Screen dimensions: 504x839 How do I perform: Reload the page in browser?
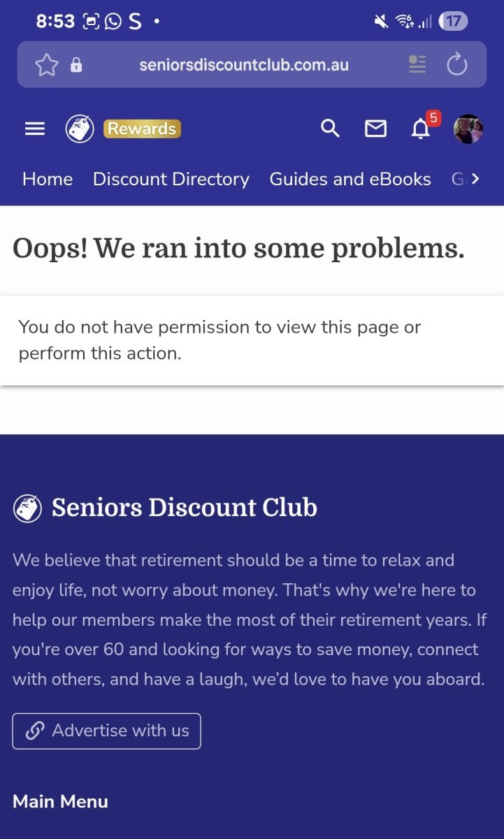pyautogui.click(x=456, y=65)
